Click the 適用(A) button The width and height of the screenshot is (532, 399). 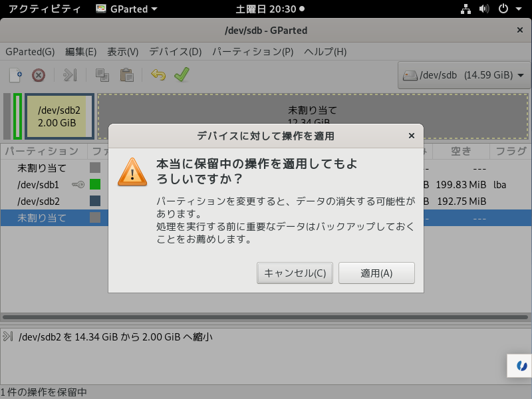376,273
